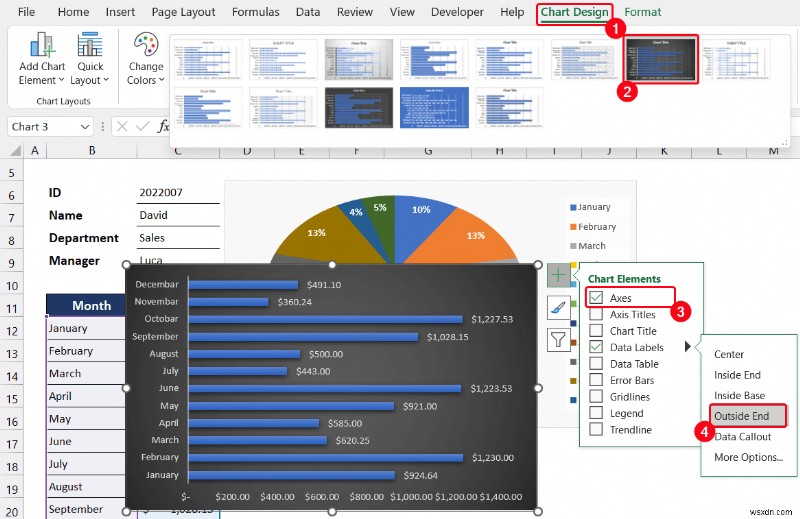The image size is (800, 519).
Task: Open the Change Colors palette
Action: coord(146,59)
